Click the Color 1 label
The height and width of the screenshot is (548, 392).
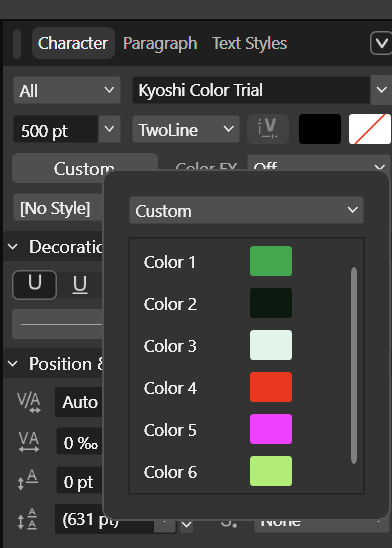[169, 262]
